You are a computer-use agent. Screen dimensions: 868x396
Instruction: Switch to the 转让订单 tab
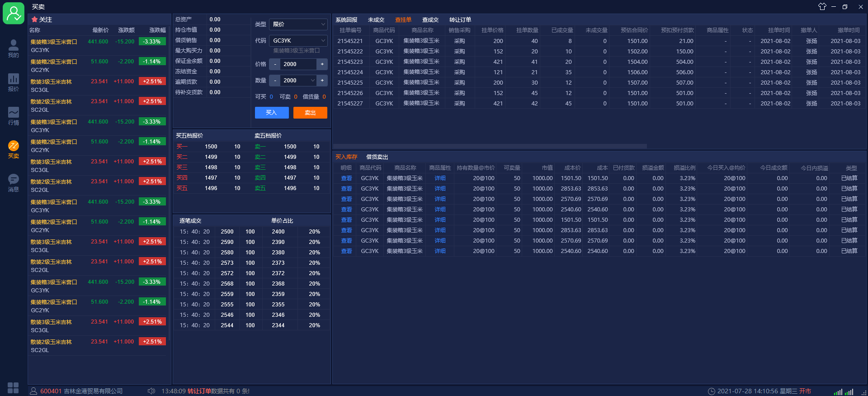click(x=460, y=20)
